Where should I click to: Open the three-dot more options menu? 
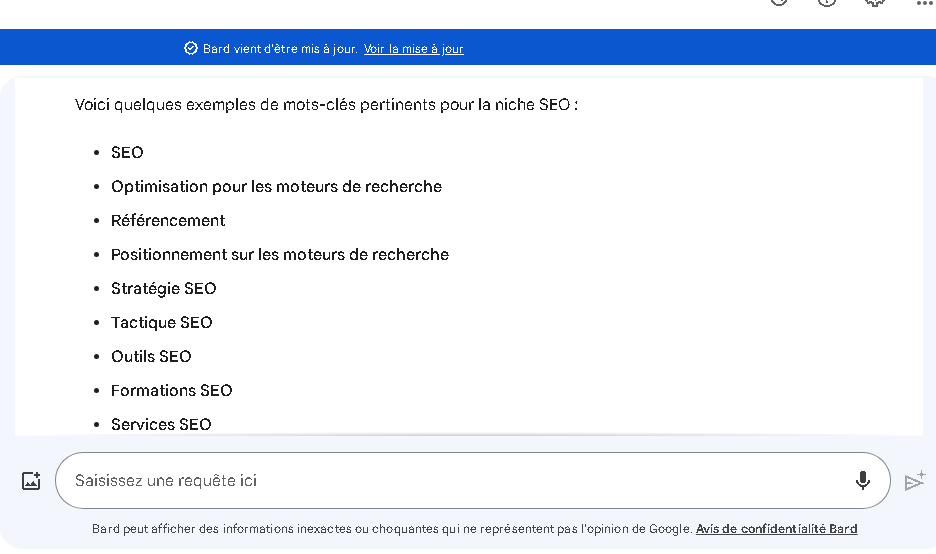click(x=924, y=3)
